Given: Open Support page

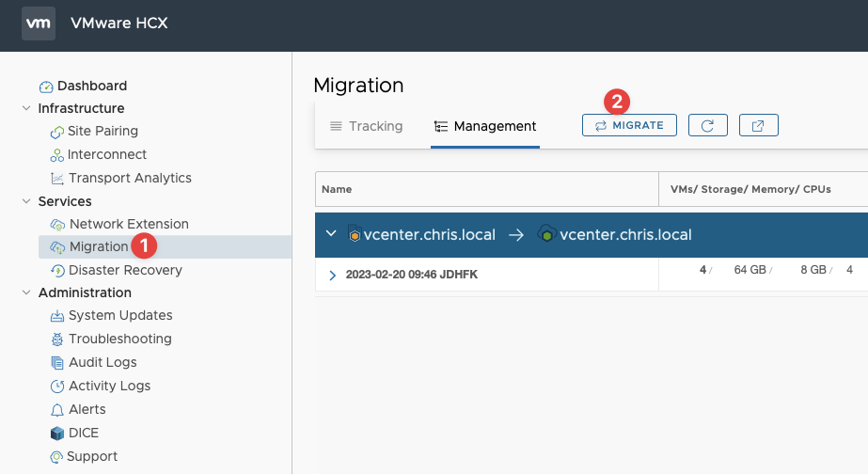Looking at the screenshot, I should (92, 456).
